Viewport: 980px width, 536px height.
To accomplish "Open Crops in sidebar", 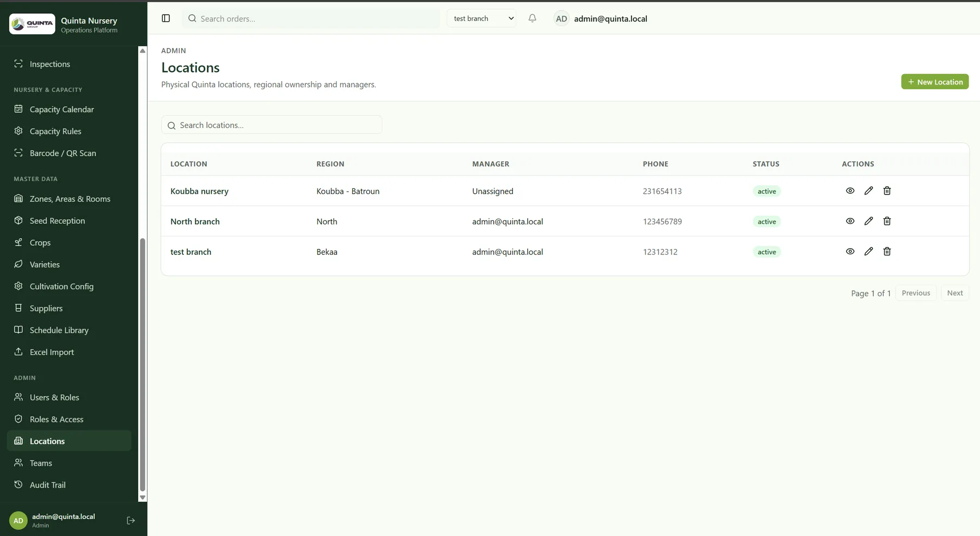I will point(69,242).
